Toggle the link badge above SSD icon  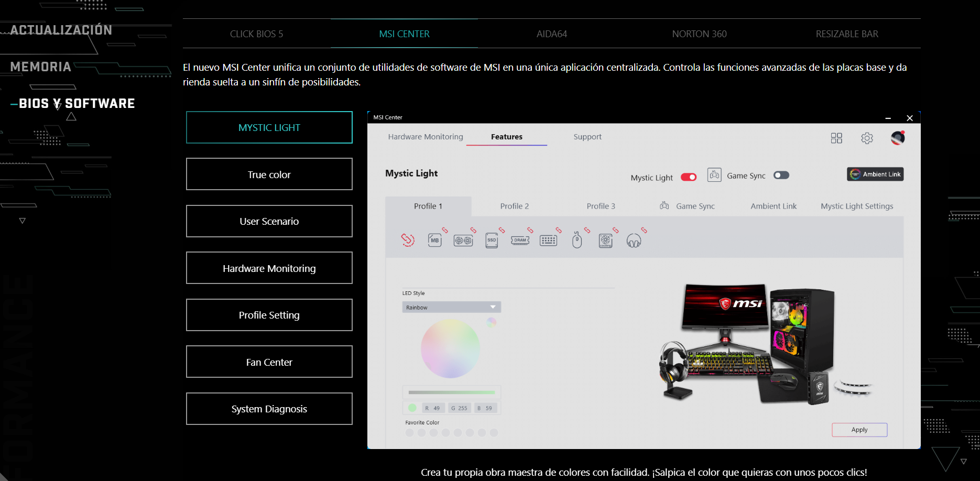pos(502,230)
